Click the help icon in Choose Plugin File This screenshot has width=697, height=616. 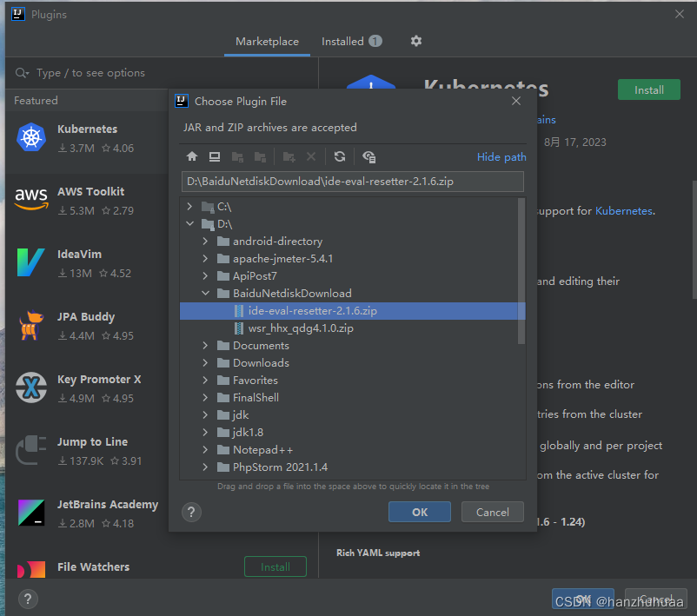(x=191, y=512)
